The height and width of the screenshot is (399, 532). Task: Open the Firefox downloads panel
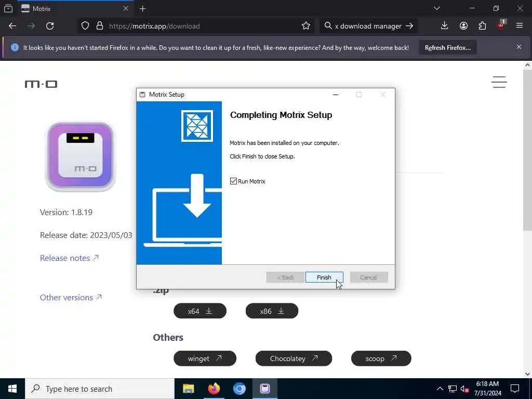point(444,26)
